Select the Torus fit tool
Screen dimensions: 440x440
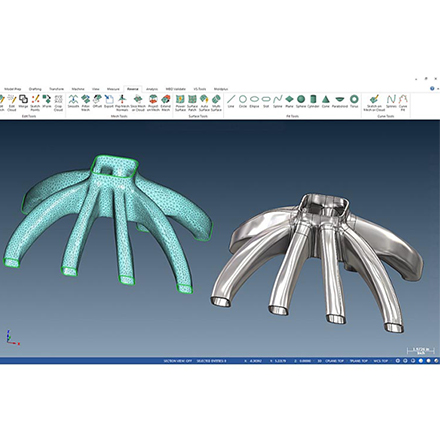[354, 101]
